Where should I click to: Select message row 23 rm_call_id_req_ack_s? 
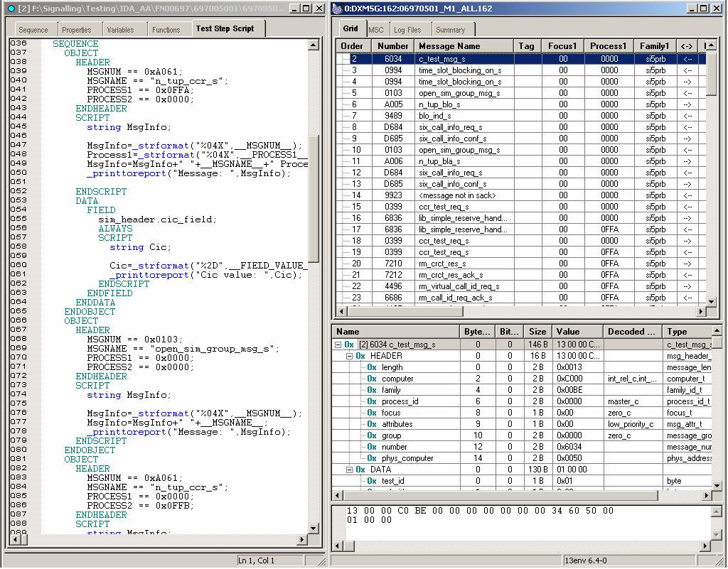(x=521, y=297)
